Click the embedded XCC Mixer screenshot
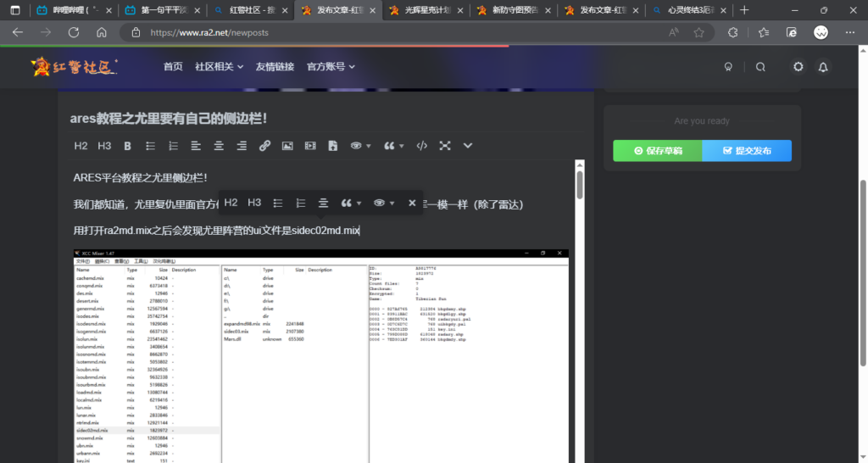 pos(321,356)
